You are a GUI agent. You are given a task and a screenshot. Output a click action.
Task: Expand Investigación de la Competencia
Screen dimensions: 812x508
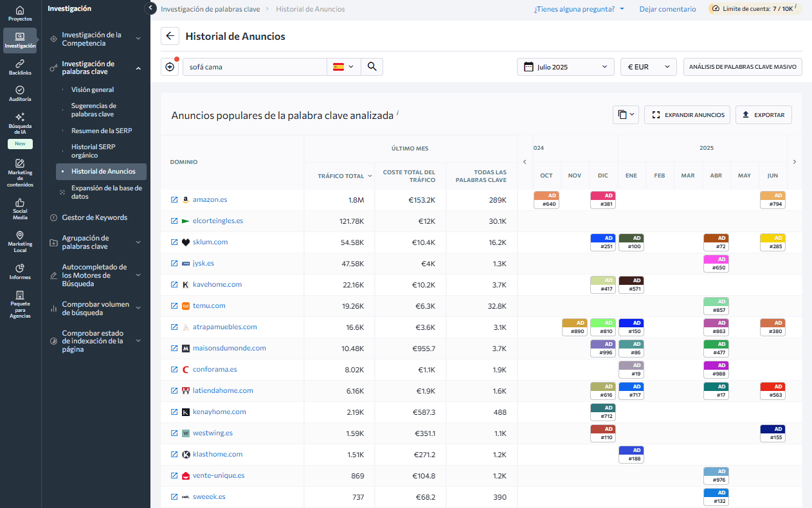pyautogui.click(x=138, y=39)
